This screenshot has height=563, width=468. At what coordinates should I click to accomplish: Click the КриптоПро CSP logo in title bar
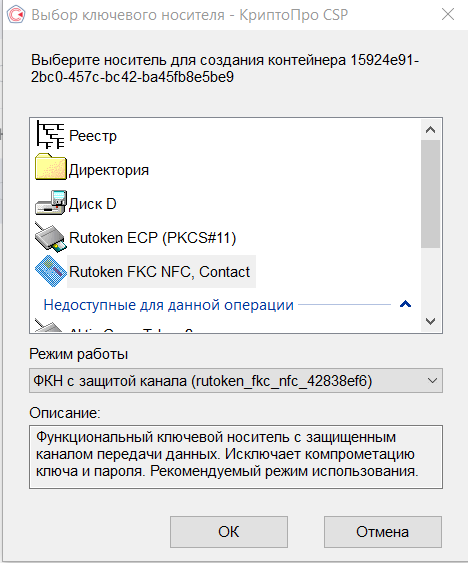(x=16, y=15)
